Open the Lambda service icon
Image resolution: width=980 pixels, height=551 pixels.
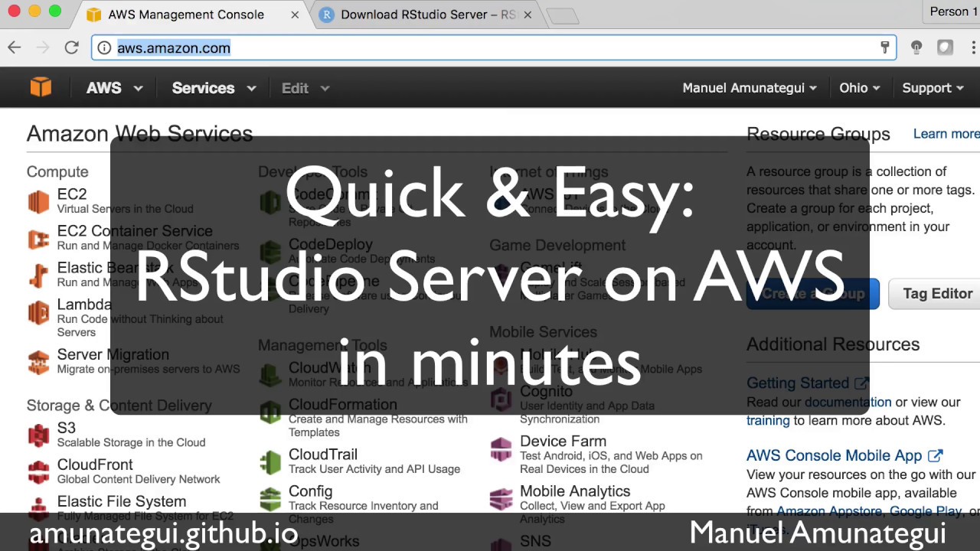[38, 313]
